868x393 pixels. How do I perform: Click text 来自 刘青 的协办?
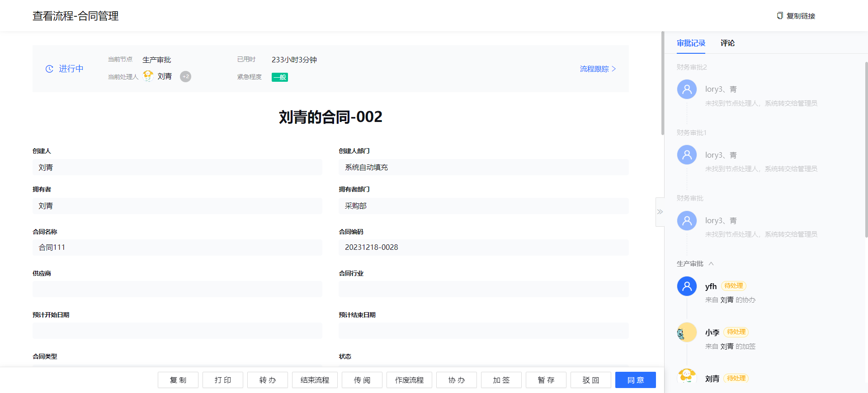pos(730,300)
